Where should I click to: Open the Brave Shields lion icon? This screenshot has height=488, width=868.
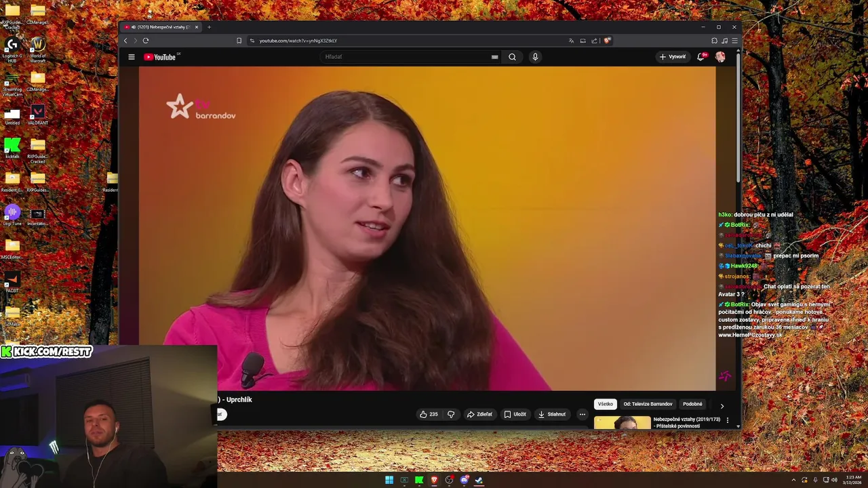(x=607, y=41)
